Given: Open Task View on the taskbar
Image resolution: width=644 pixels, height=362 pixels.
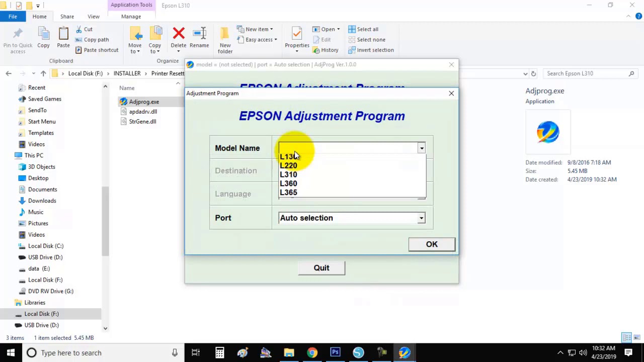Looking at the screenshot, I should click(196, 352).
